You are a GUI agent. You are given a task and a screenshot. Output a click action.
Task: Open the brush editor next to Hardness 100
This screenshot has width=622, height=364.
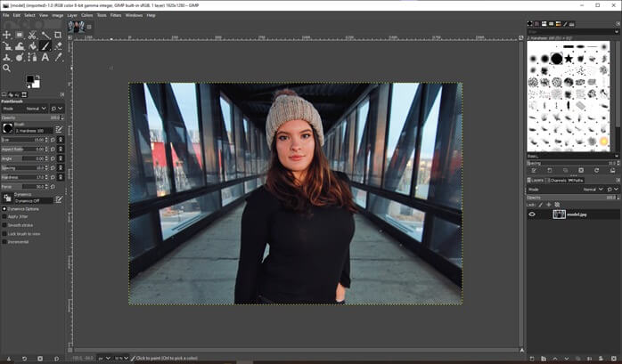pyautogui.click(x=59, y=129)
